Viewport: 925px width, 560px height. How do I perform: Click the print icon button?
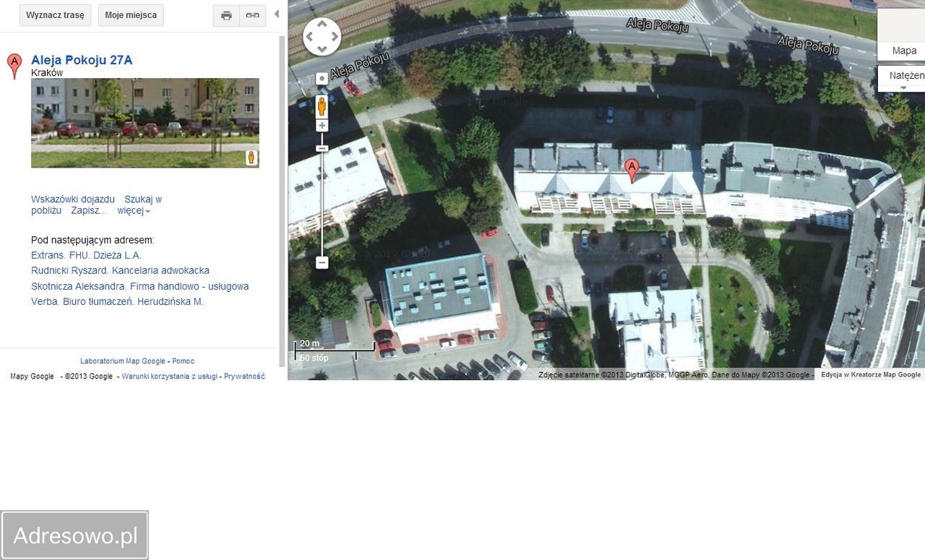tap(226, 15)
